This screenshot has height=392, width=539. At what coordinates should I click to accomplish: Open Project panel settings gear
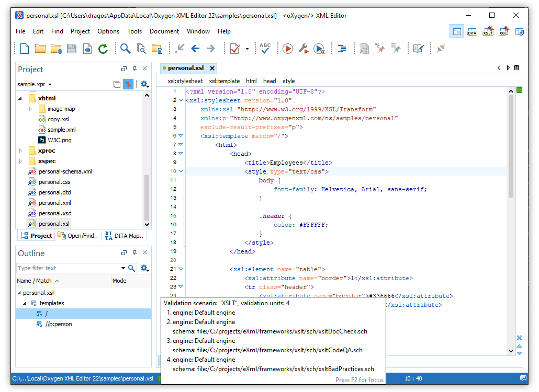coord(144,84)
